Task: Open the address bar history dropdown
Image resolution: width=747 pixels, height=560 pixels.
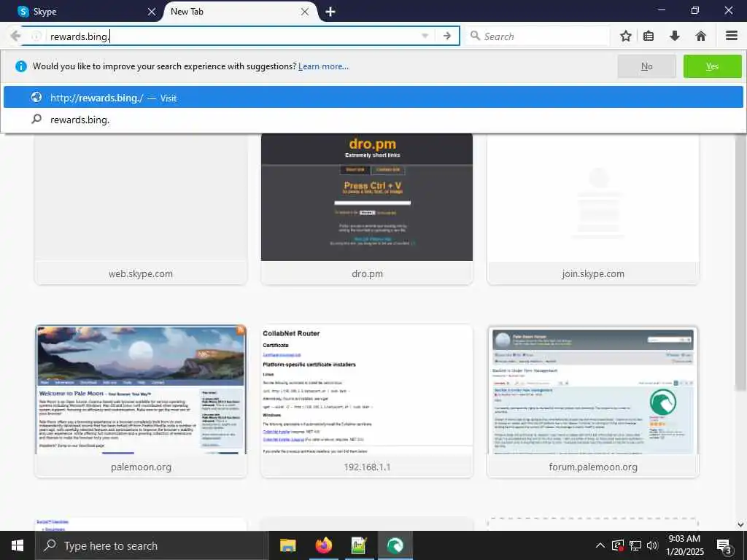Action: [x=425, y=36]
